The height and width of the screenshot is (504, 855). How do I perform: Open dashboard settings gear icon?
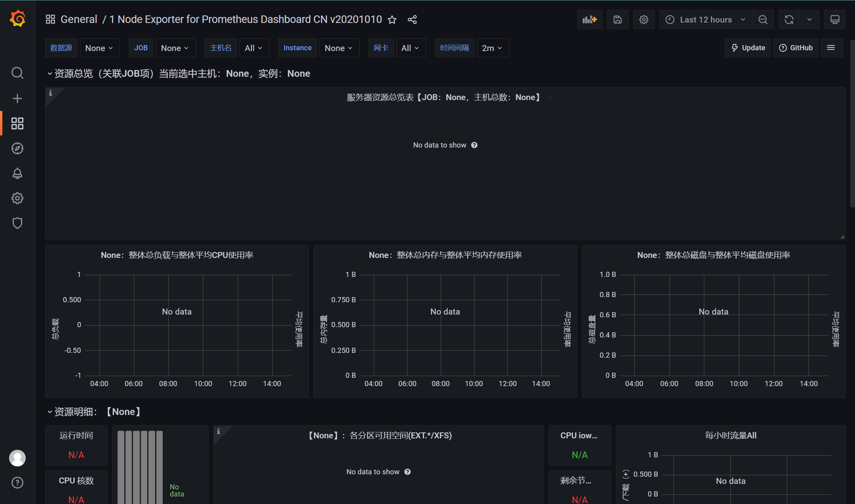coord(644,19)
